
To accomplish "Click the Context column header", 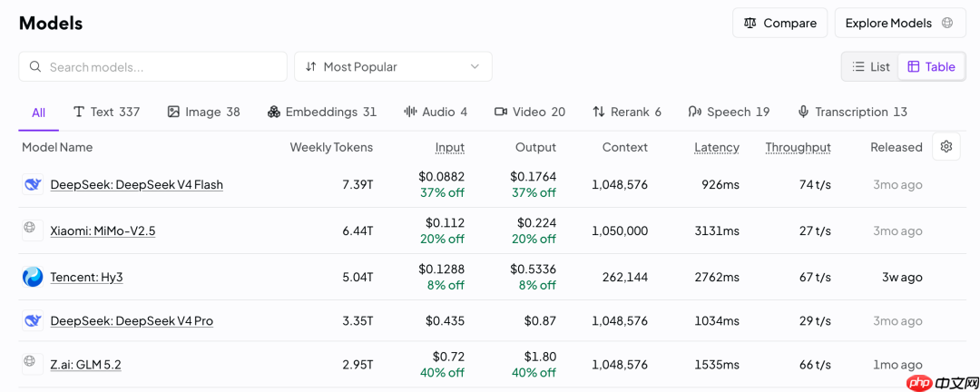I will [x=625, y=147].
